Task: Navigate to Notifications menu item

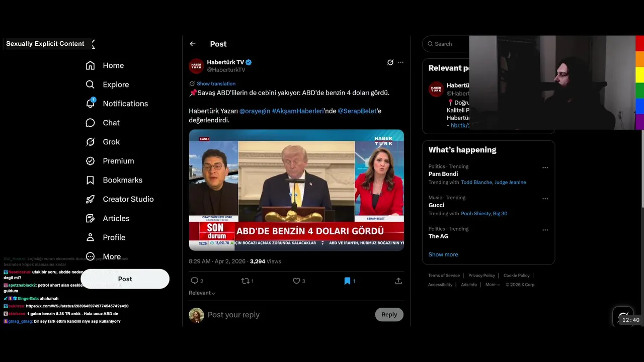Action: click(125, 104)
